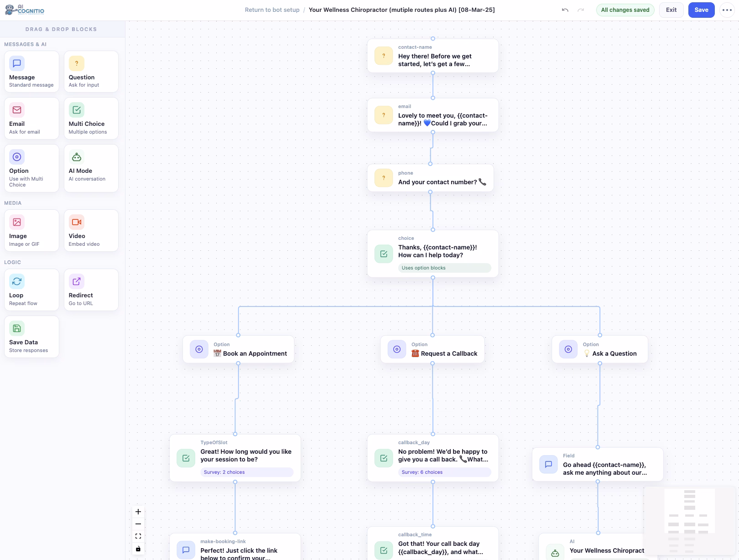The height and width of the screenshot is (560, 739).
Task: Click the Exit button
Action: [x=671, y=10]
